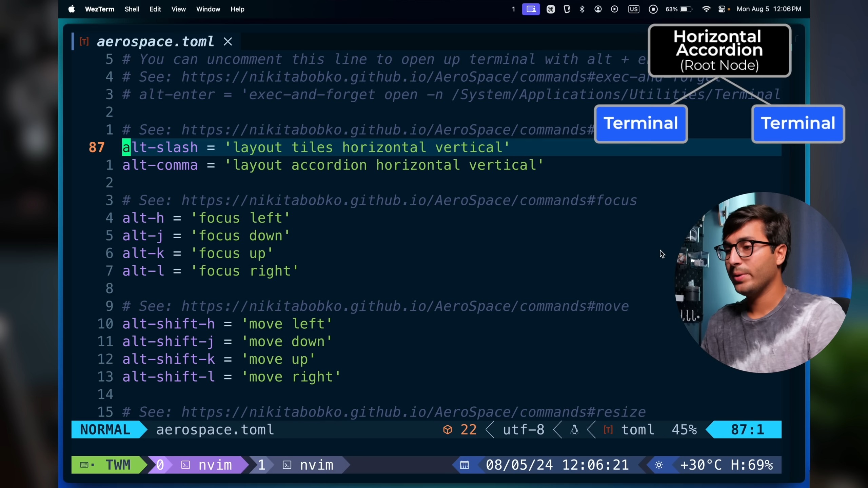Open Control Center toggles icon
The height and width of the screenshot is (488, 868).
click(722, 9)
